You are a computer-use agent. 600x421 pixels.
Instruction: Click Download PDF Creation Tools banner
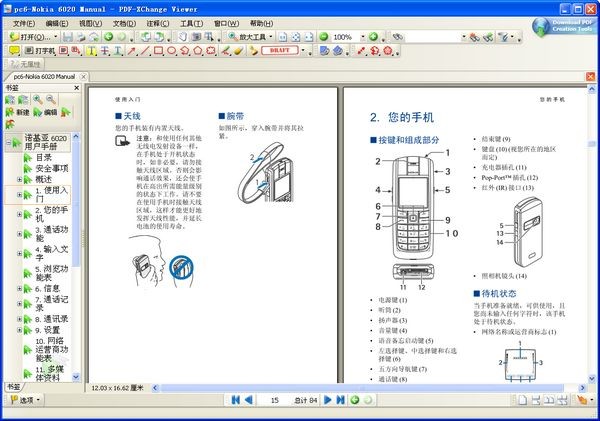point(563,26)
